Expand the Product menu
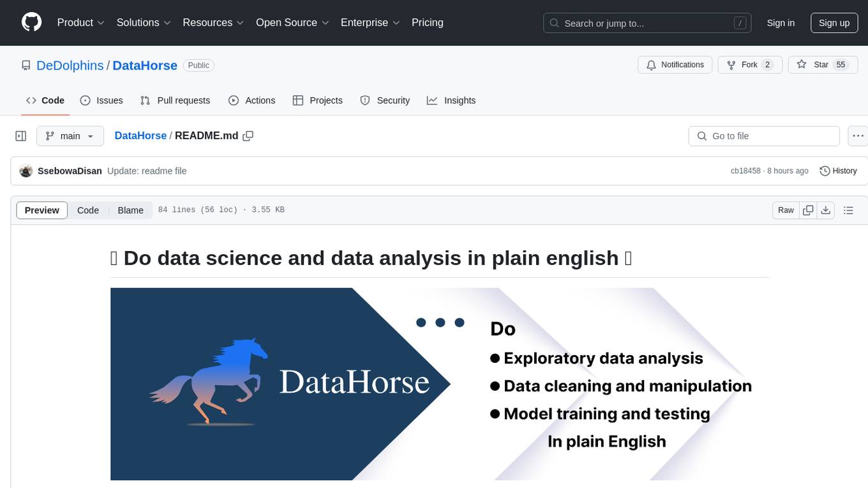 click(x=81, y=23)
